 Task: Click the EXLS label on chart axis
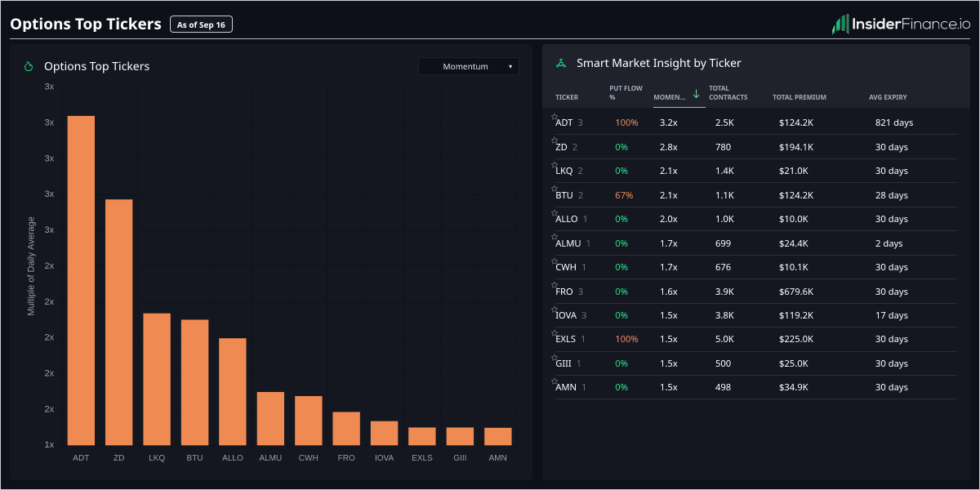422,458
